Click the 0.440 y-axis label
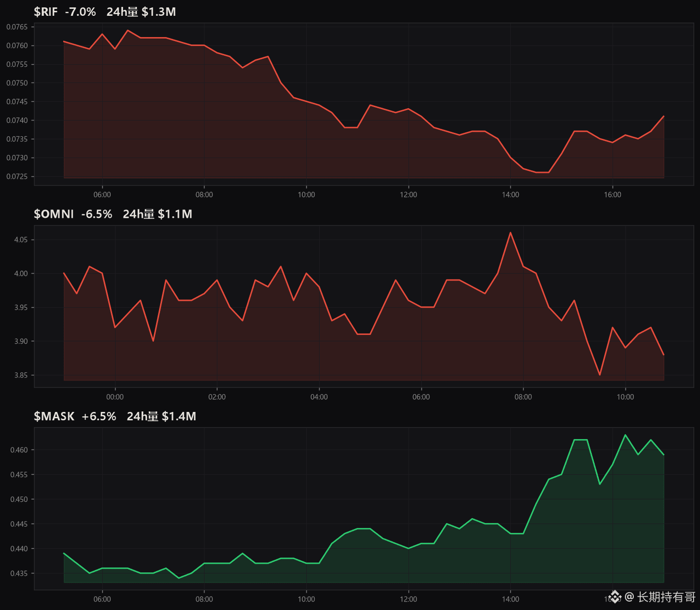 pos(19,549)
